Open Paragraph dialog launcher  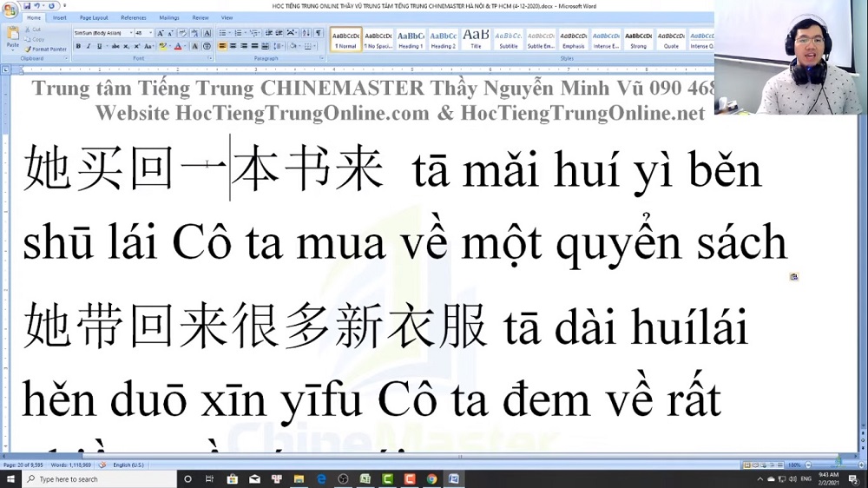[x=322, y=58]
